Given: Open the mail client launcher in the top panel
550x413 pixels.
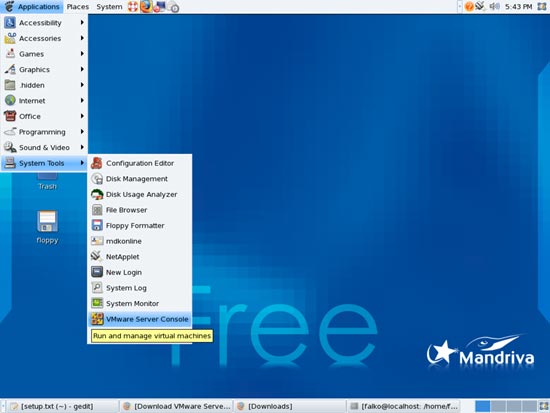Looking at the screenshot, I should pos(159,7).
